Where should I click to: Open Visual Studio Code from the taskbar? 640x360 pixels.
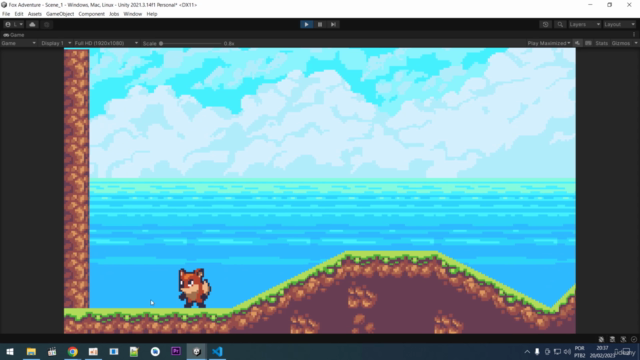click(x=217, y=351)
